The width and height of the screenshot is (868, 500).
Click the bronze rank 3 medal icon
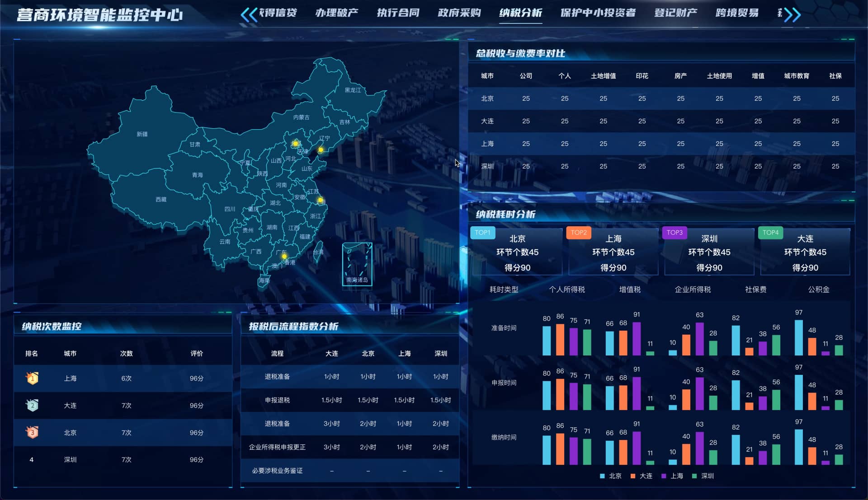(32, 432)
